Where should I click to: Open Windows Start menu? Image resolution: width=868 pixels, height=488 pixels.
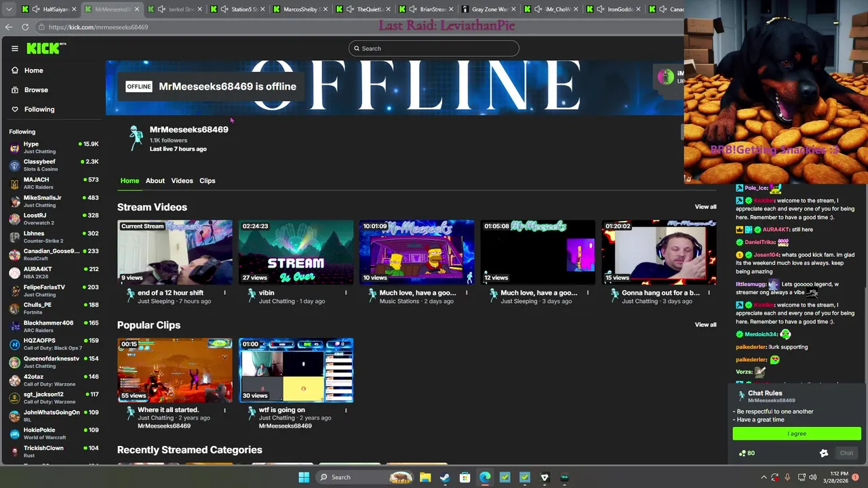pos(304,477)
